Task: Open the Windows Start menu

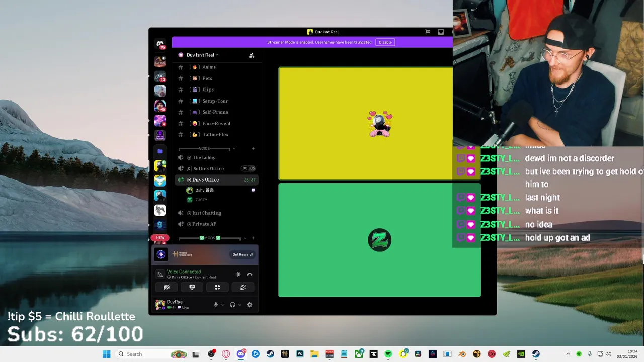Action: click(106, 354)
